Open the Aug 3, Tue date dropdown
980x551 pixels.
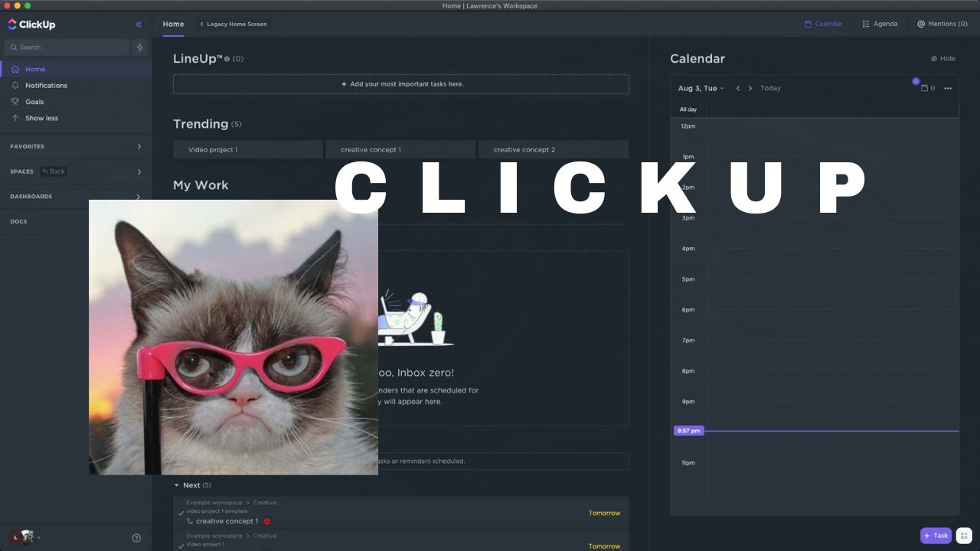[701, 88]
